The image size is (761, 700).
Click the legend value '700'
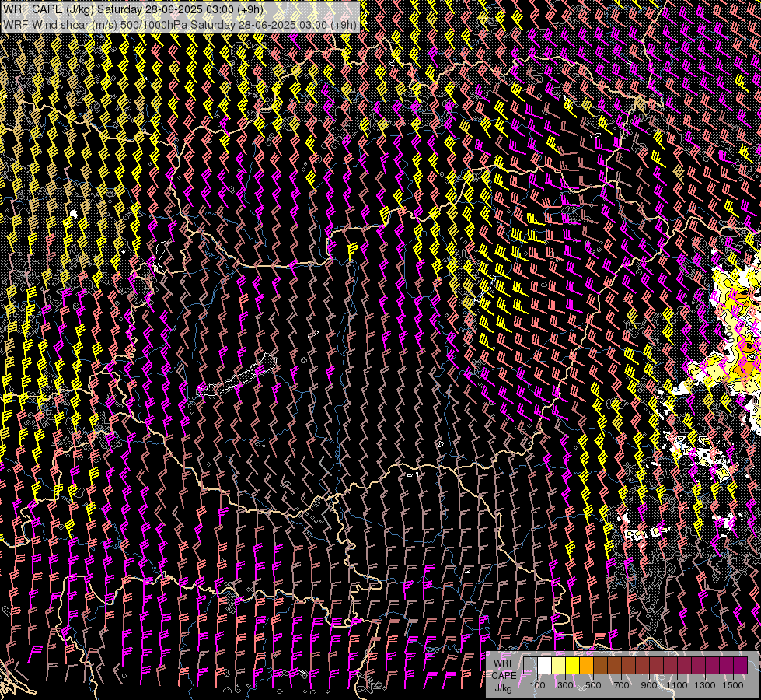(621, 685)
